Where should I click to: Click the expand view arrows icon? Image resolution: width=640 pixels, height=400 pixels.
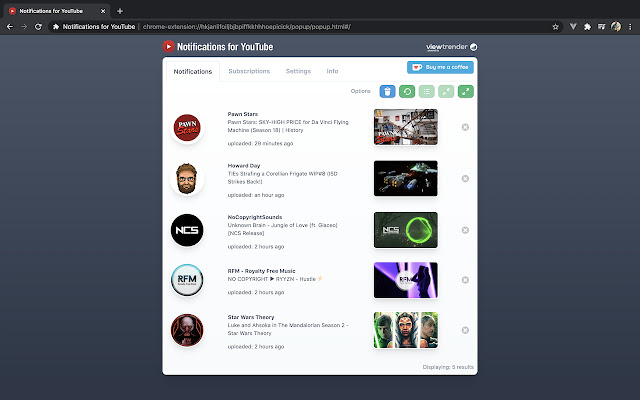tap(466, 91)
